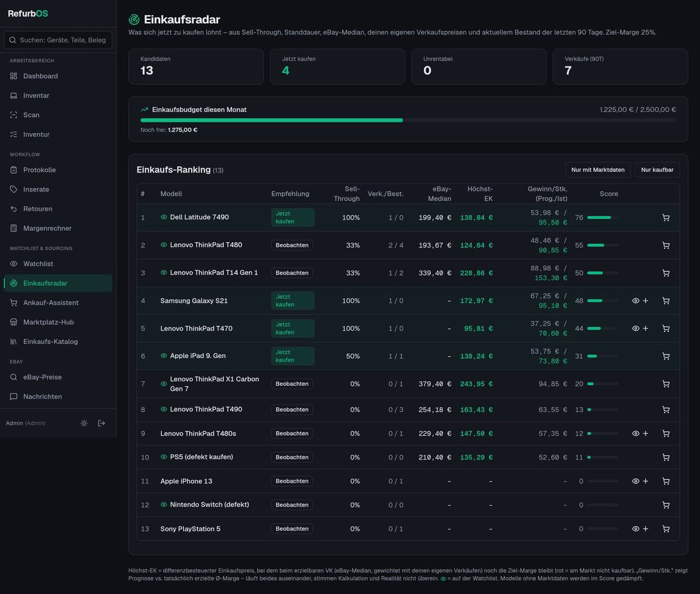Click the search field for Geräte, Teile, Beleg
Image resolution: width=700 pixels, height=594 pixels.
[58, 40]
